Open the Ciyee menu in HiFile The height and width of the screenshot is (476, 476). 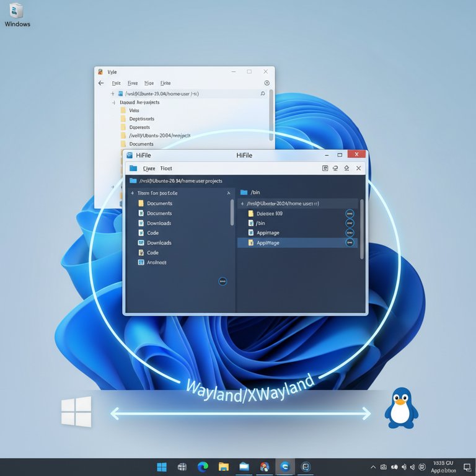(149, 168)
